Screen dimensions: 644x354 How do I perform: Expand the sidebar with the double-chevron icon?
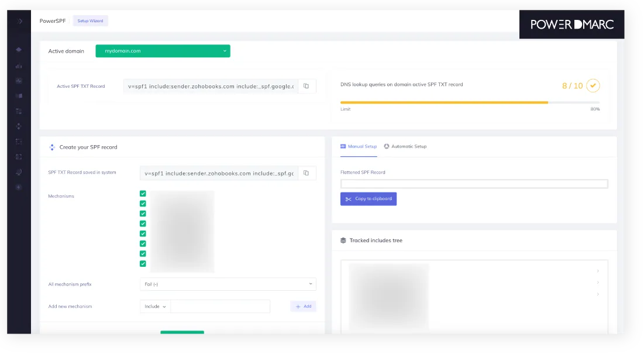(x=20, y=21)
